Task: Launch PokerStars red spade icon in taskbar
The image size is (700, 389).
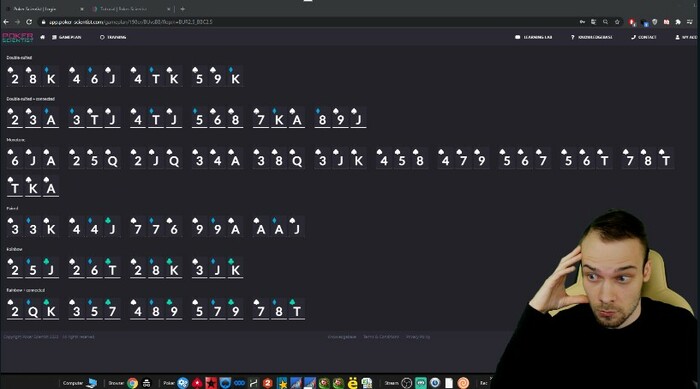Action: point(197,383)
